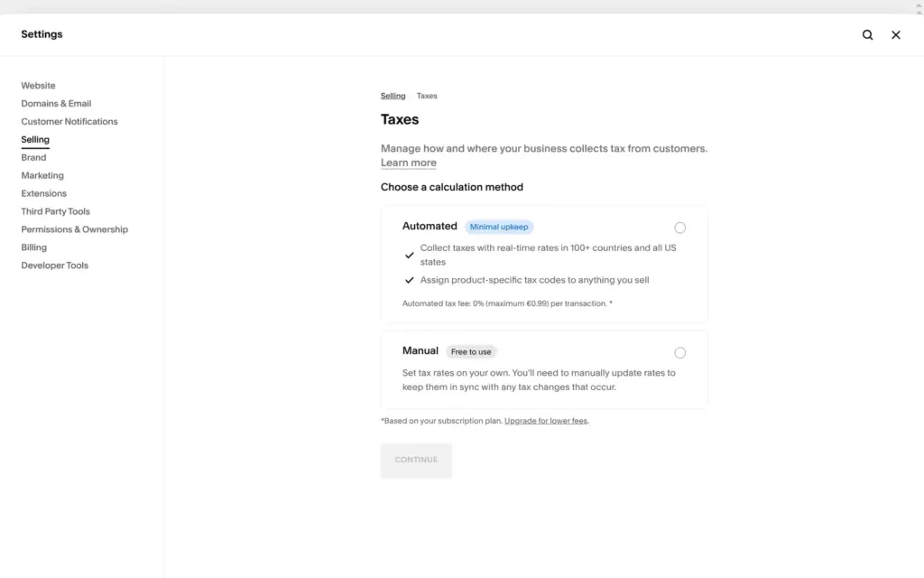Image resolution: width=924 pixels, height=578 pixels.
Task: Click the Free to use badge
Action: coord(471,352)
